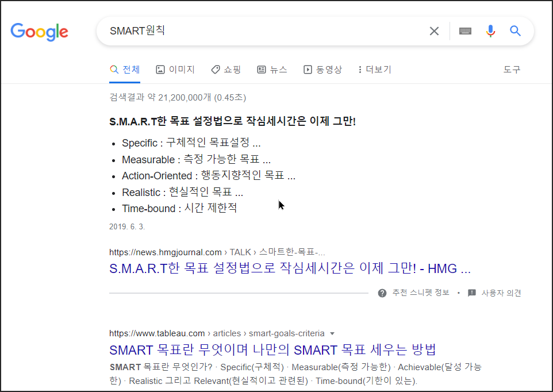Click the tableau result description snippet

pos(295,374)
